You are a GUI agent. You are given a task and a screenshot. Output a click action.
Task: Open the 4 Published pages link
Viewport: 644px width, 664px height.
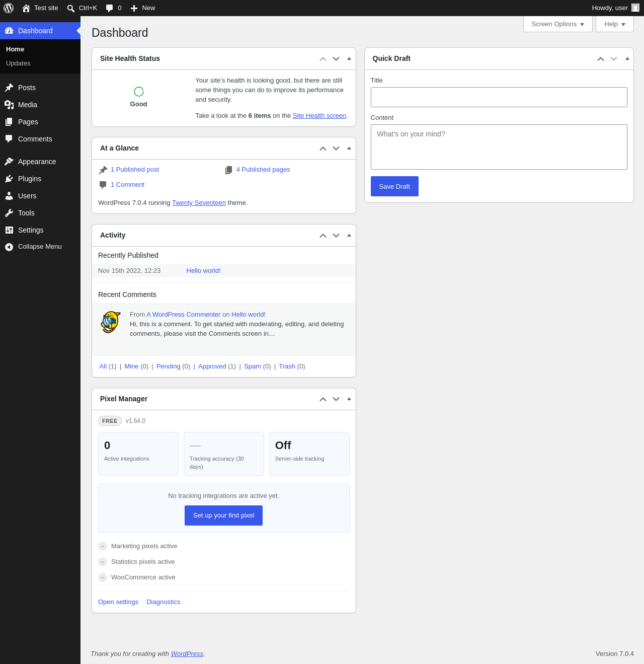tap(263, 170)
